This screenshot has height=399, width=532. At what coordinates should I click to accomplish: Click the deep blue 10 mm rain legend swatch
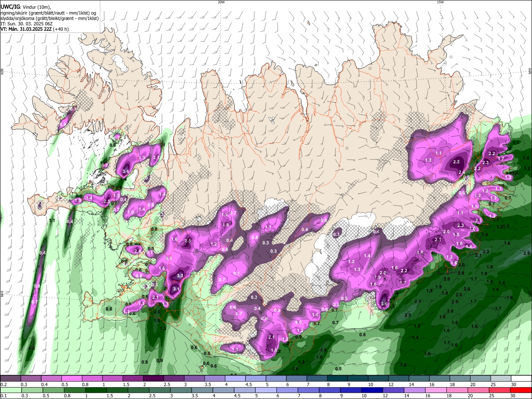372,390
